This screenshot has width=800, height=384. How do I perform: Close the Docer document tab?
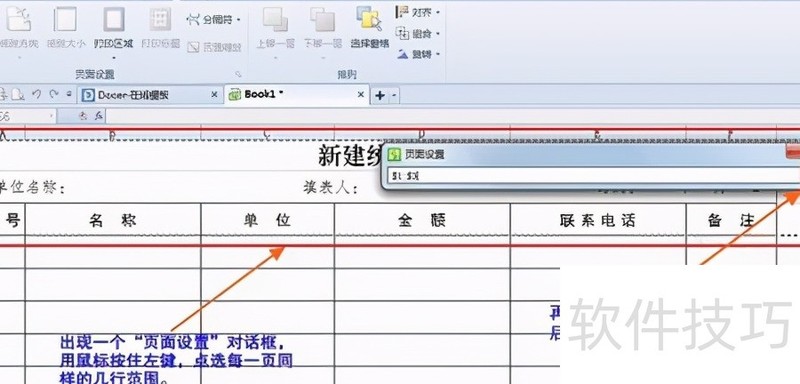click(x=214, y=95)
